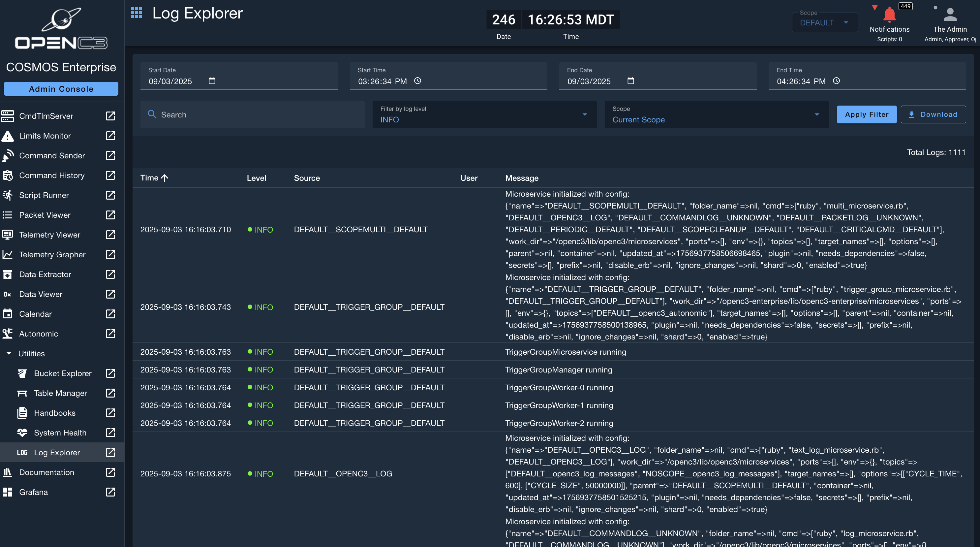Open the Current Scope dropdown
The image size is (980, 547).
pyautogui.click(x=716, y=114)
